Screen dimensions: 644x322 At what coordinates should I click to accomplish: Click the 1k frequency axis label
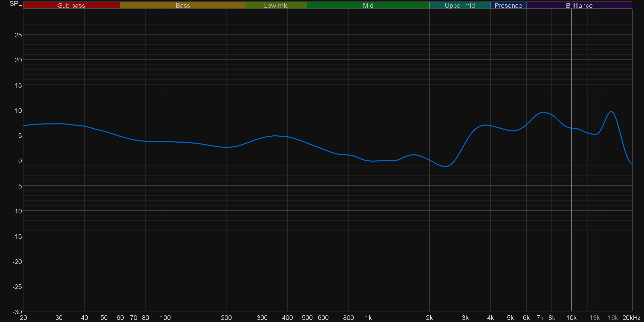pos(368,318)
